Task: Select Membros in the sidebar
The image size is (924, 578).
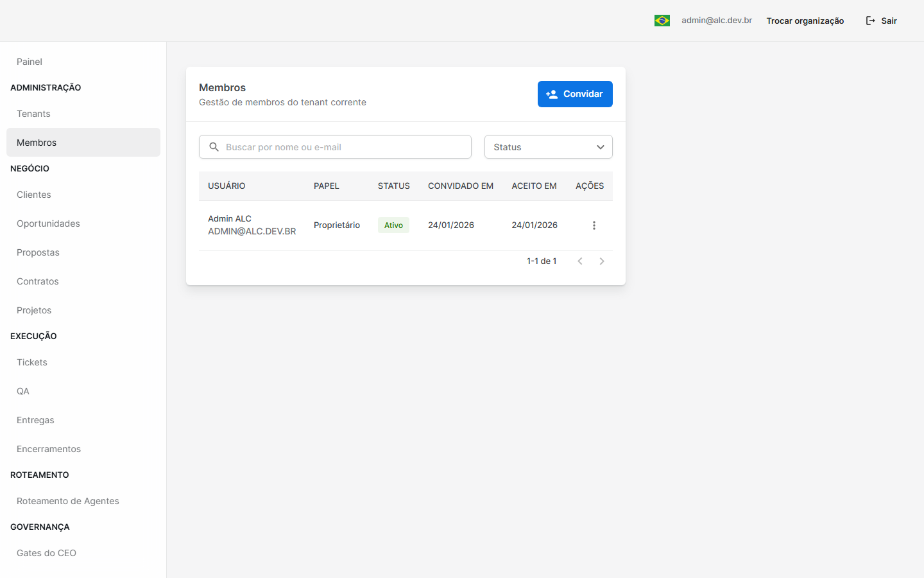Action: pyautogui.click(x=83, y=143)
